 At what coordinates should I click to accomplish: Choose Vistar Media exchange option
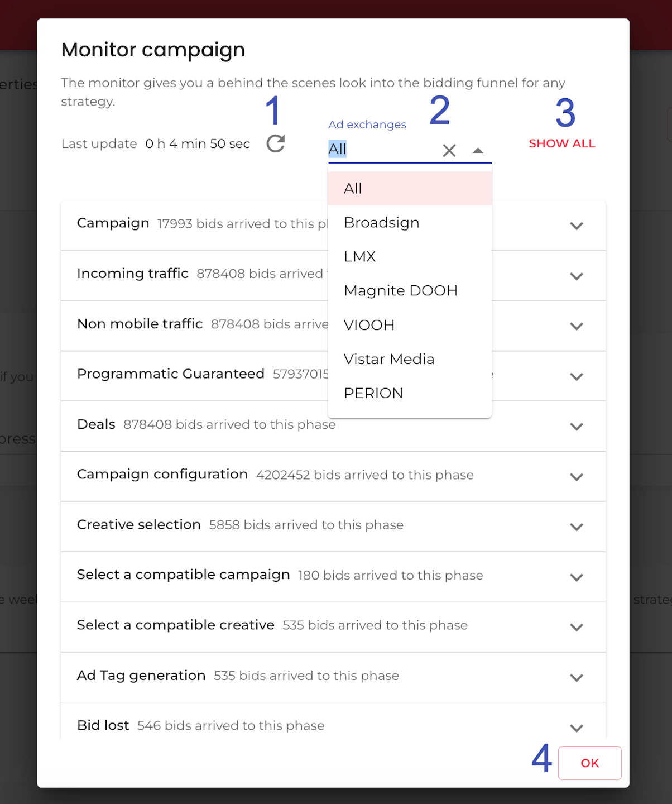click(389, 359)
